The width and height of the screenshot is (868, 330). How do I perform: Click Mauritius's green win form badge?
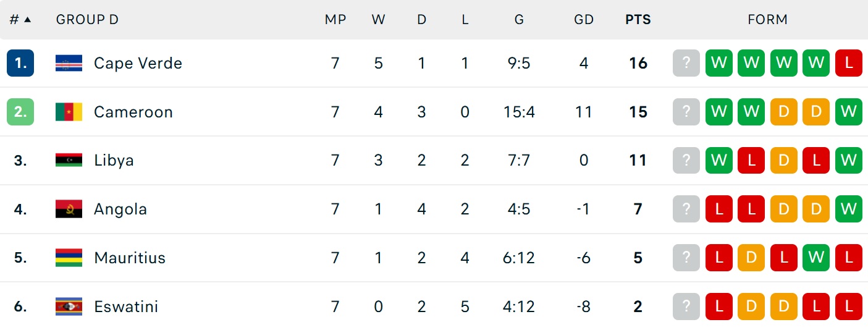[816, 258]
